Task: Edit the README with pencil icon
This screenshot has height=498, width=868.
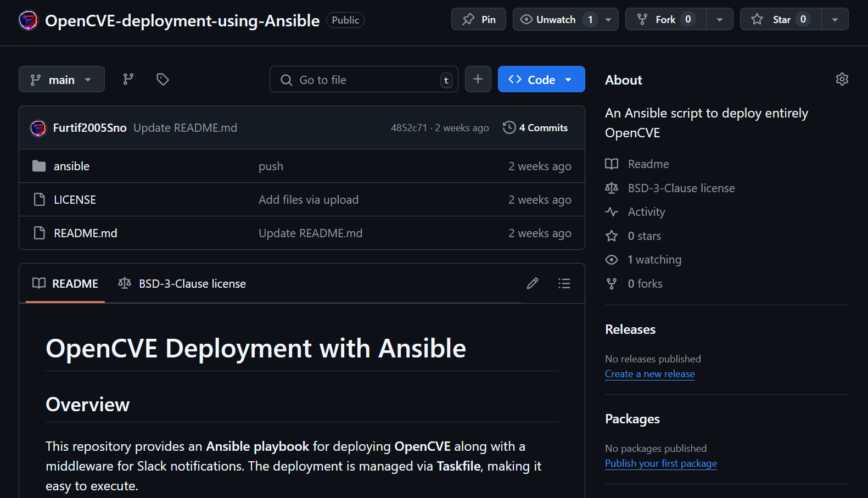Action: coord(533,283)
